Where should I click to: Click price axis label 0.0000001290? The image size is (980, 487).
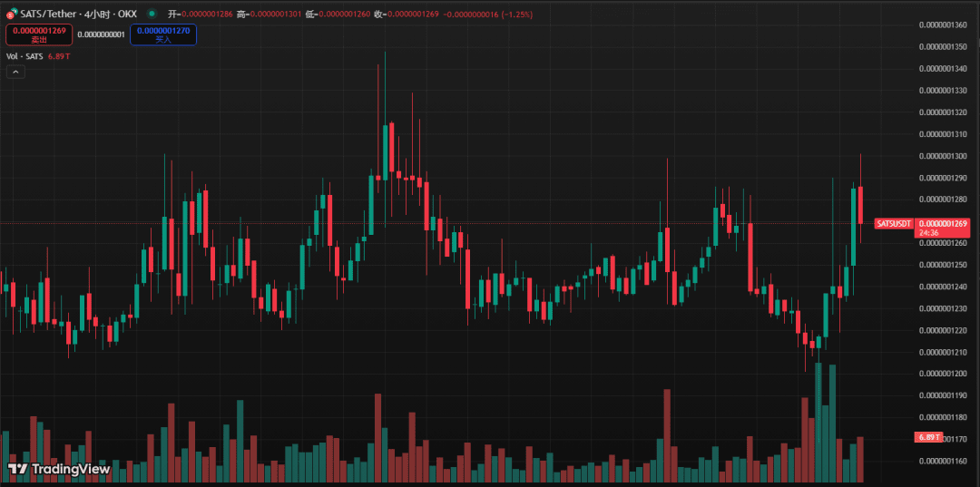(x=943, y=178)
